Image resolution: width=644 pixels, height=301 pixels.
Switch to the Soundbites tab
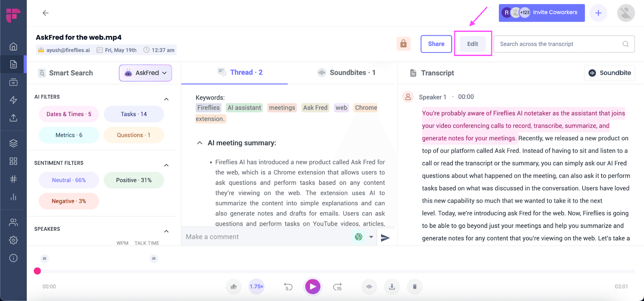click(x=346, y=72)
